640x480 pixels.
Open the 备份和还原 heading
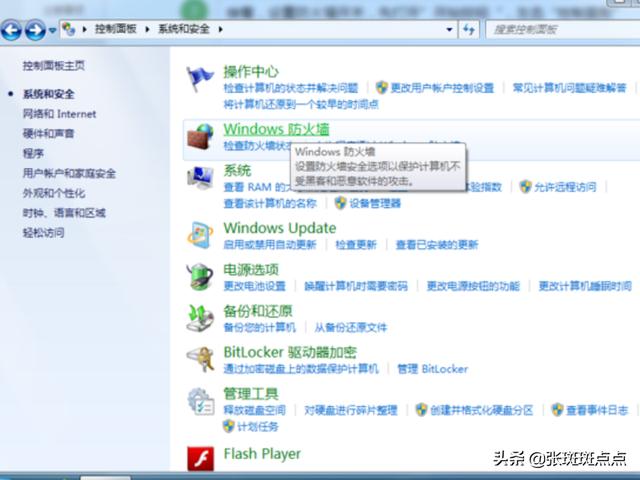[x=258, y=311]
